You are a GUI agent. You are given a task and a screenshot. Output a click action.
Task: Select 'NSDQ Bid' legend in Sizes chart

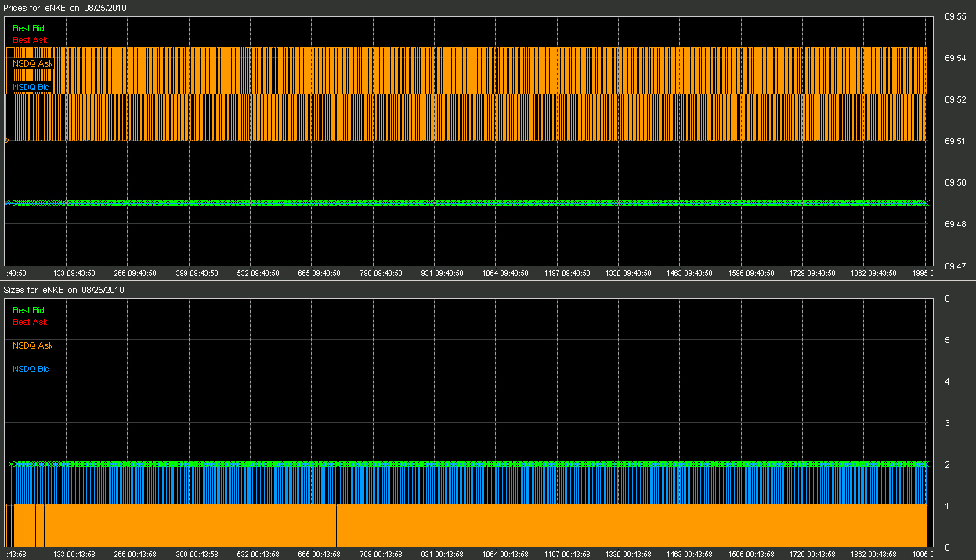[31, 369]
